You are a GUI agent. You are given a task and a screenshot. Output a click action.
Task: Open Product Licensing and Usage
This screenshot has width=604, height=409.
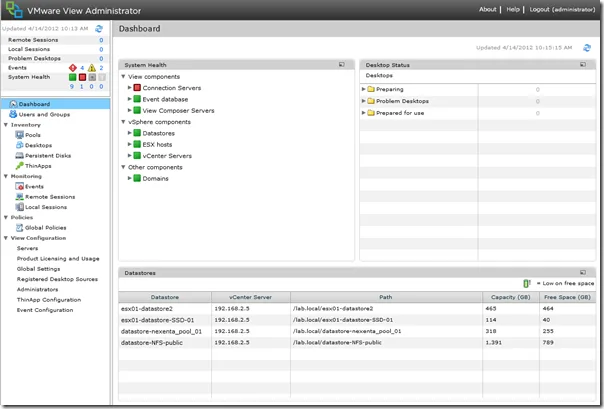(x=58, y=258)
